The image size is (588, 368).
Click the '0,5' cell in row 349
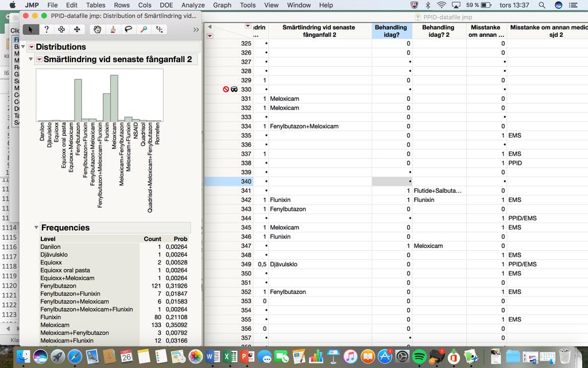coord(262,264)
